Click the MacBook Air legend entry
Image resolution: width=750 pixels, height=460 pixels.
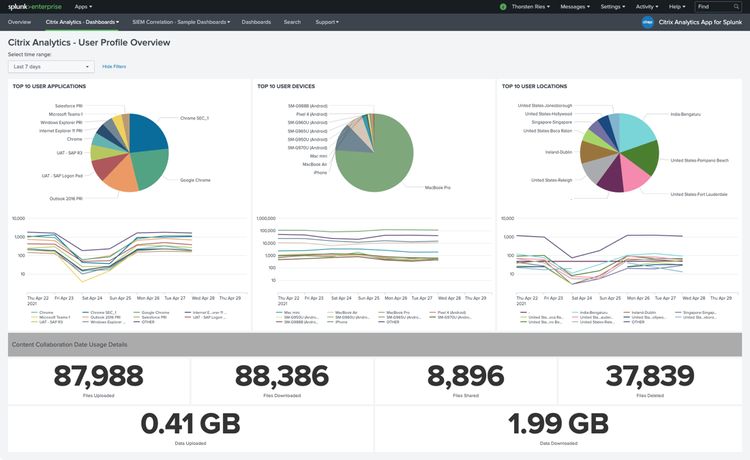[342, 313]
